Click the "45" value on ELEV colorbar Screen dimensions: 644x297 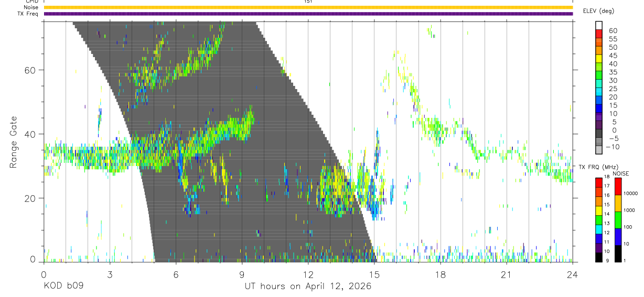pos(613,56)
